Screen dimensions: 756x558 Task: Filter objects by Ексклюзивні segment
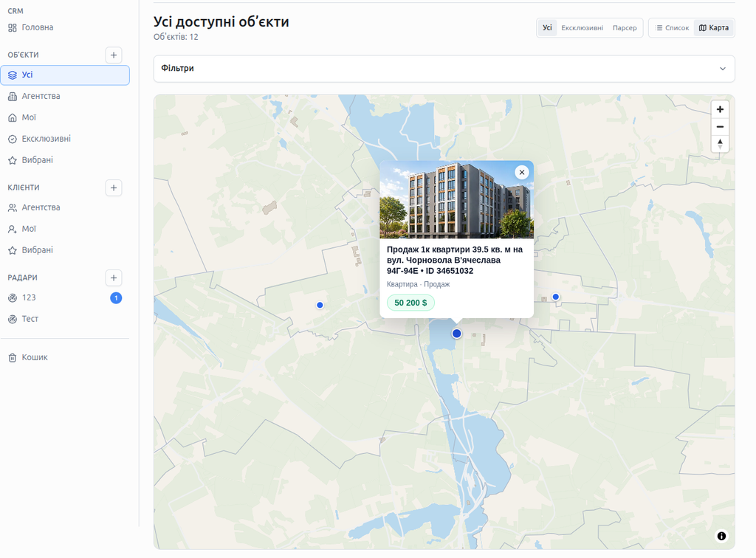point(582,28)
